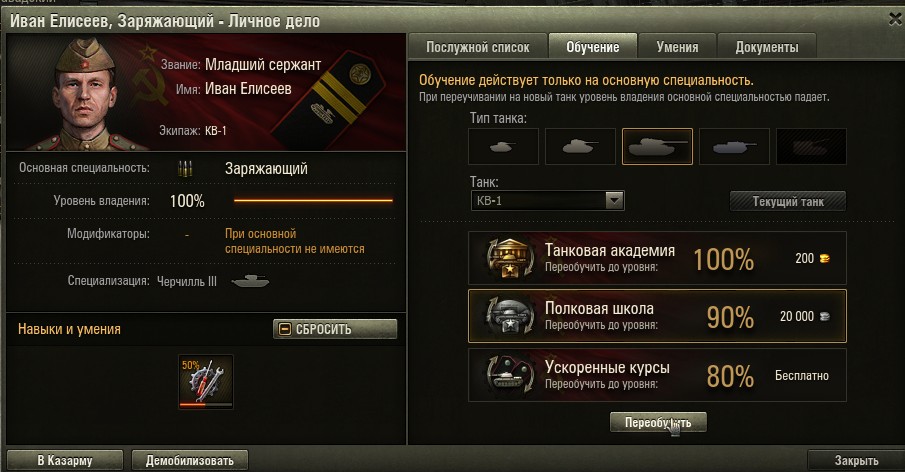Click the Текущий танк button
Viewport: 905px width, 472px height.
788,201
